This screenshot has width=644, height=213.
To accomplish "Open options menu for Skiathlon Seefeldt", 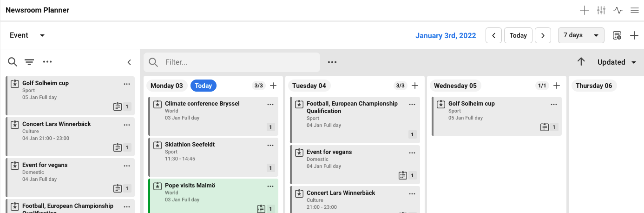I will tap(270, 146).
